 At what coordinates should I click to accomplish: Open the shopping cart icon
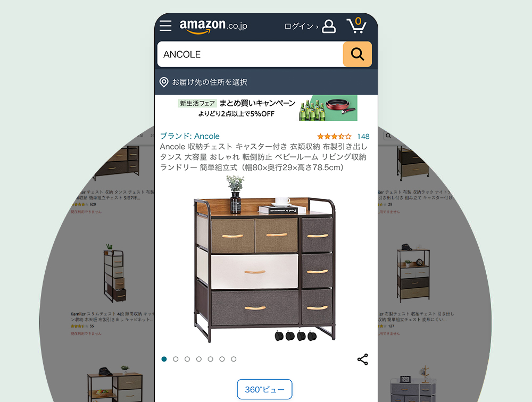tap(356, 26)
